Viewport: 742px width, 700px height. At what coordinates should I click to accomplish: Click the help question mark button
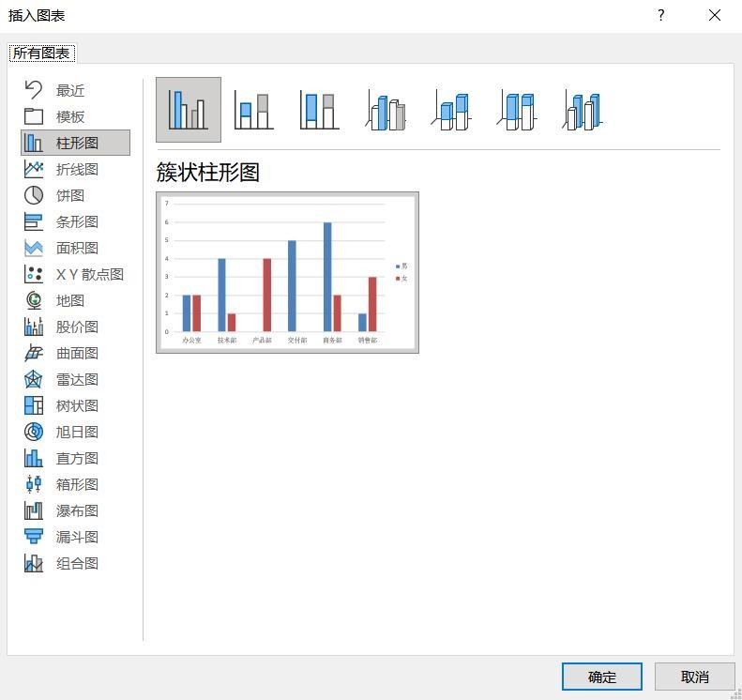(661, 16)
